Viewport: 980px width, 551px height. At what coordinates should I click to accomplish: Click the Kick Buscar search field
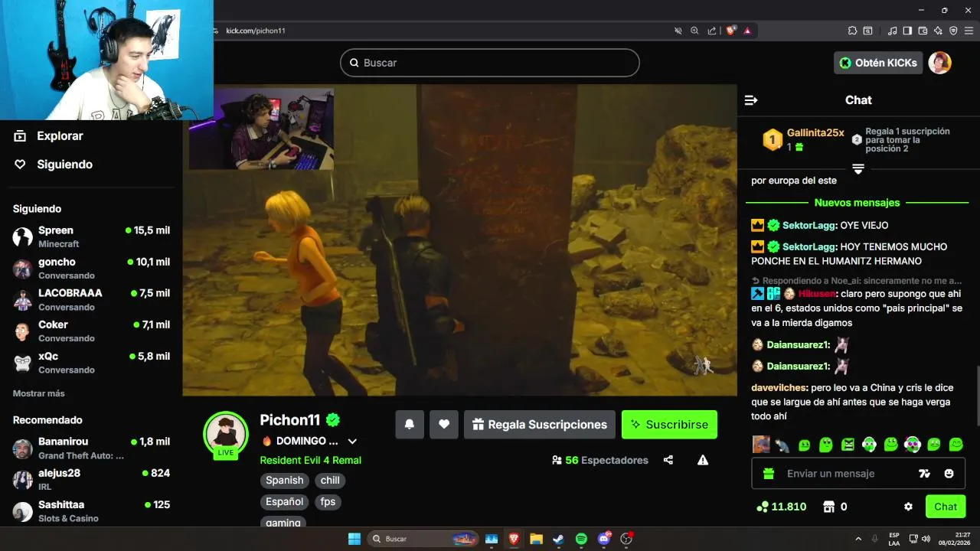(x=490, y=63)
